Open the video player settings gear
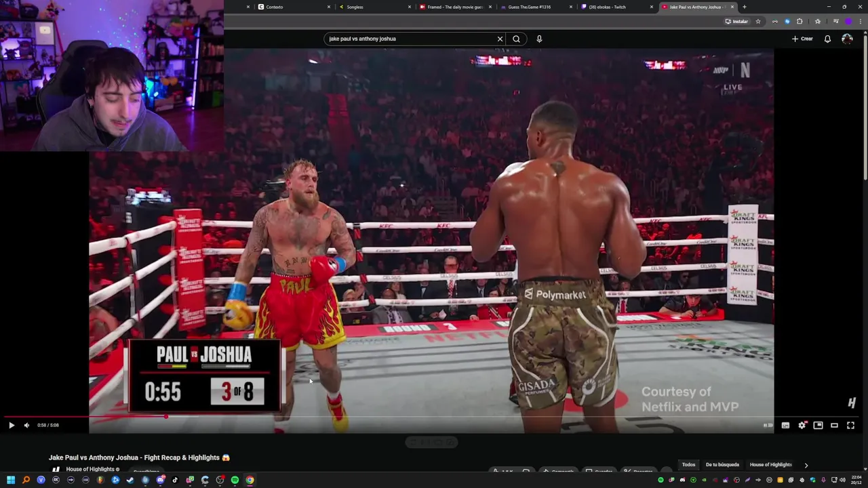Viewport: 868px width, 488px height. 802,425
